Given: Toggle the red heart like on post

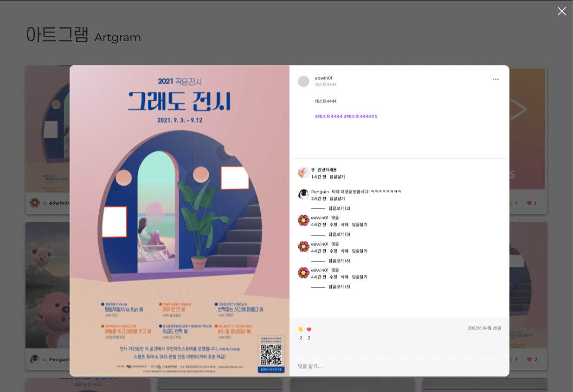Looking at the screenshot, I should tap(309, 330).
